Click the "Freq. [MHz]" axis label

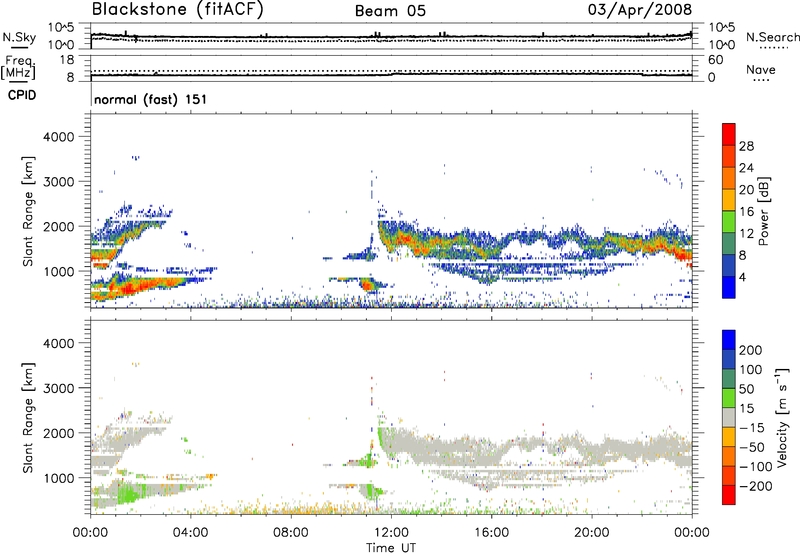click(18, 68)
